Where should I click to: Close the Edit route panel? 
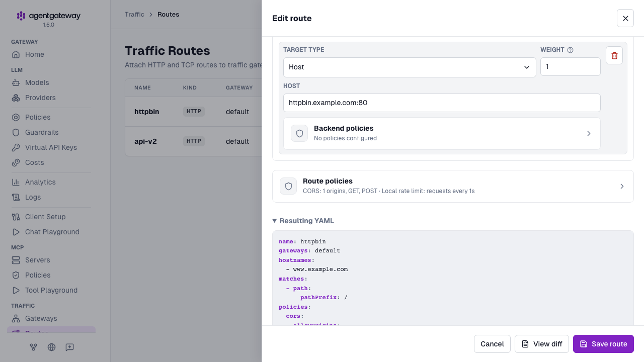pyautogui.click(x=625, y=18)
